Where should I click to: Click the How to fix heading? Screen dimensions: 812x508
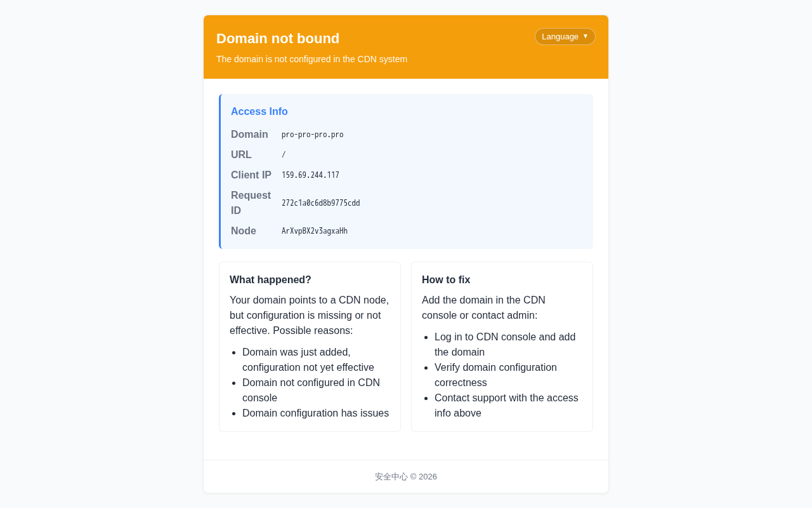point(446,280)
